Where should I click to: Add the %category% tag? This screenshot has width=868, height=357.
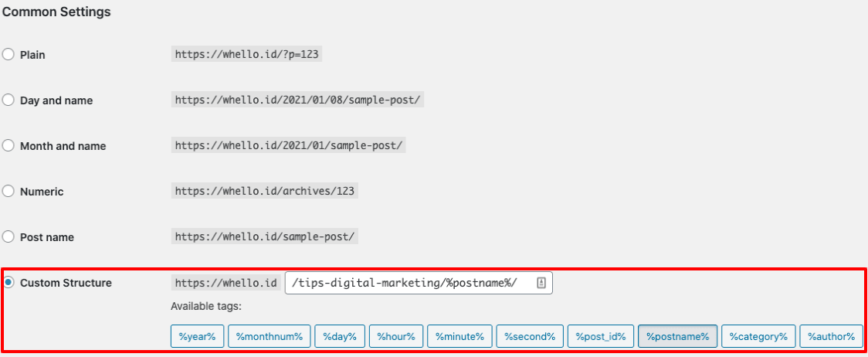pos(758,336)
